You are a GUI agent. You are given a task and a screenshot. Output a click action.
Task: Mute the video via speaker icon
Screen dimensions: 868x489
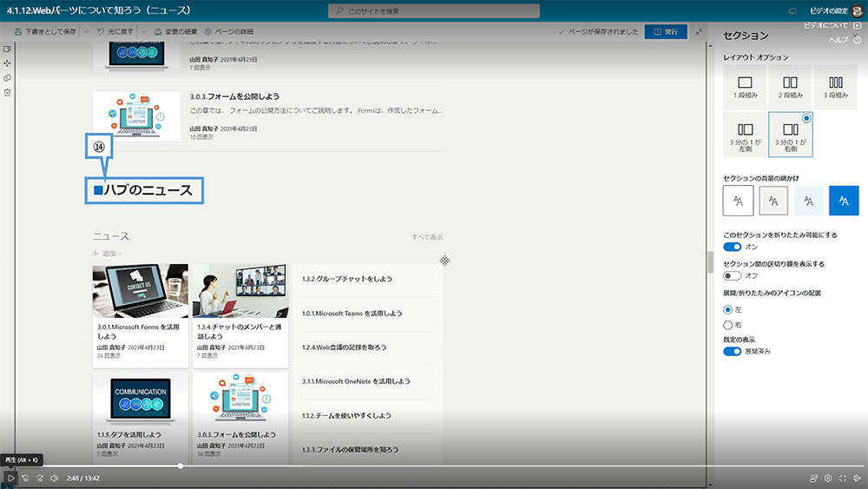pyautogui.click(x=54, y=478)
